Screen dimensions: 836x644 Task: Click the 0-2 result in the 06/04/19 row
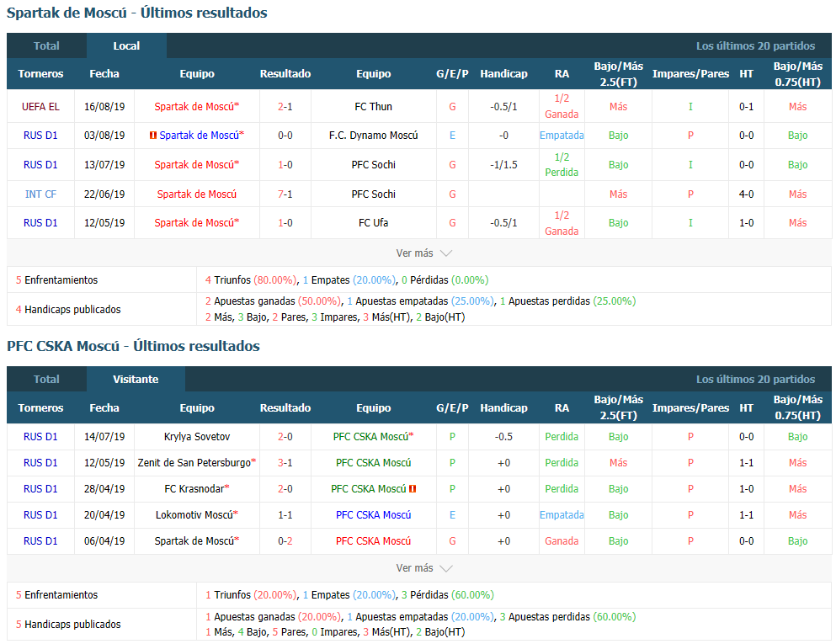(x=285, y=541)
